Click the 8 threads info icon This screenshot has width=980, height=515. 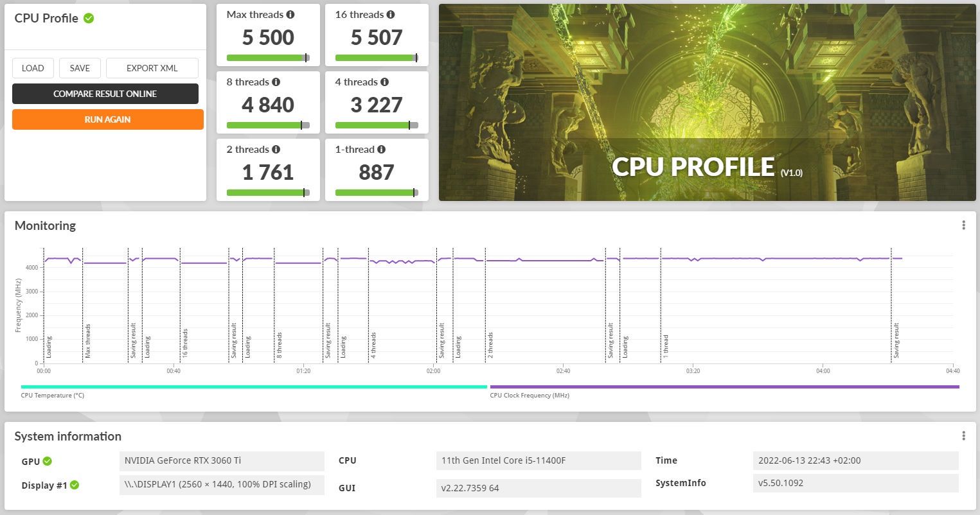tap(276, 82)
